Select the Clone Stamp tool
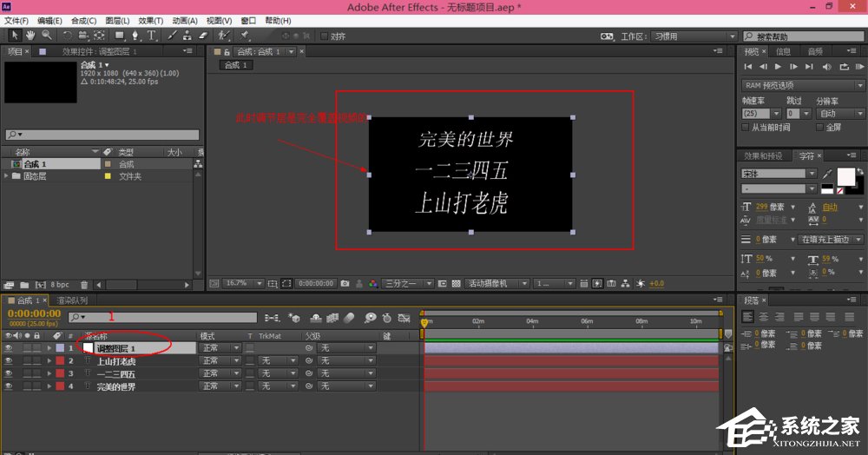Screen dimensions: 868x455 pyautogui.click(x=187, y=36)
